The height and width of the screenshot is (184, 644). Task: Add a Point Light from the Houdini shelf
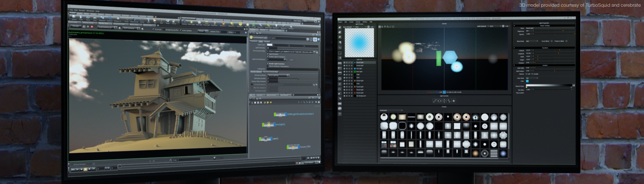192,23
